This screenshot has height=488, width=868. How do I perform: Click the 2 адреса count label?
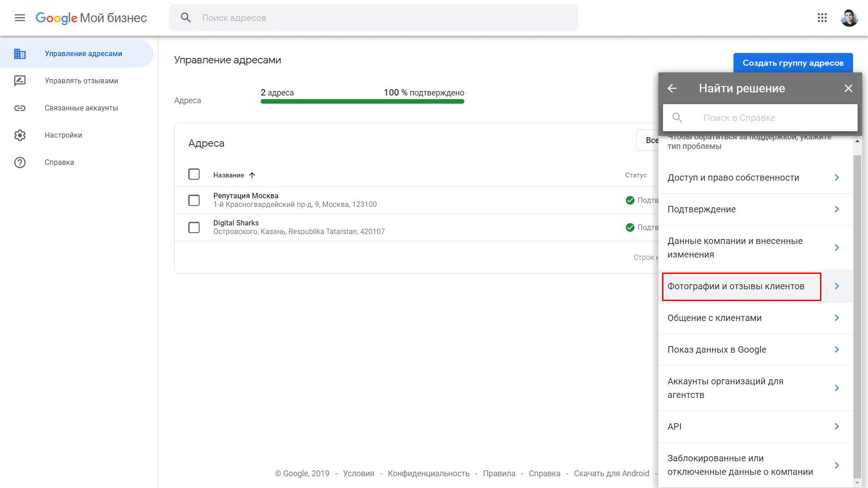click(277, 93)
